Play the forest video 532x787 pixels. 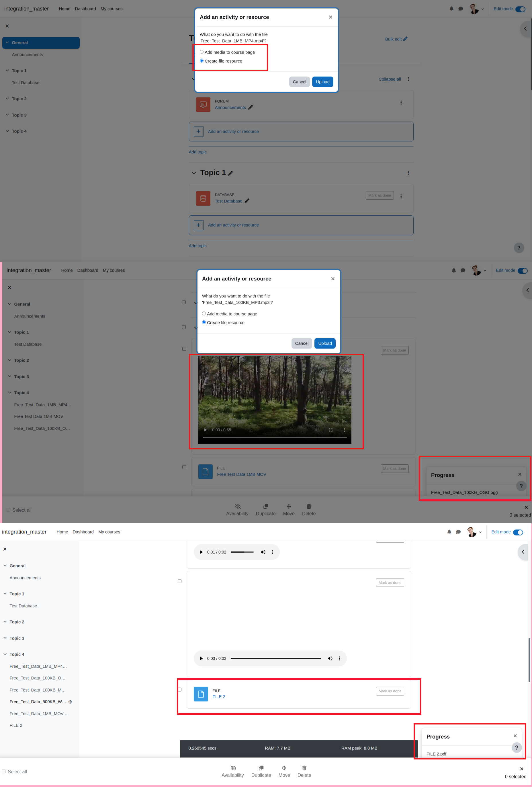[x=205, y=430]
